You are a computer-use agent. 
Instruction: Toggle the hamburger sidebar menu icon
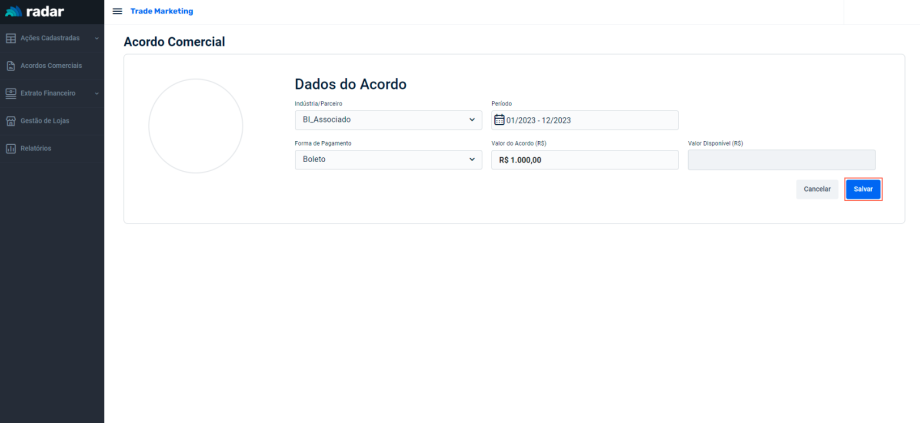[x=117, y=11]
